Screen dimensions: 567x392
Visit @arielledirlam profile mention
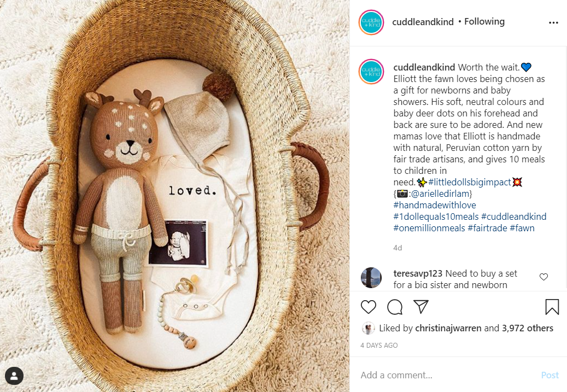440,194
